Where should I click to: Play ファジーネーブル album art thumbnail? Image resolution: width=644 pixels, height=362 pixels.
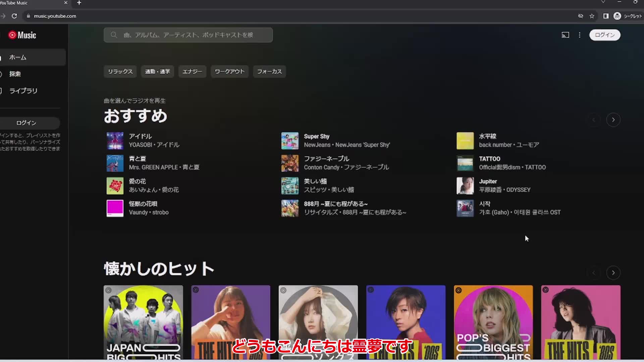290,163
